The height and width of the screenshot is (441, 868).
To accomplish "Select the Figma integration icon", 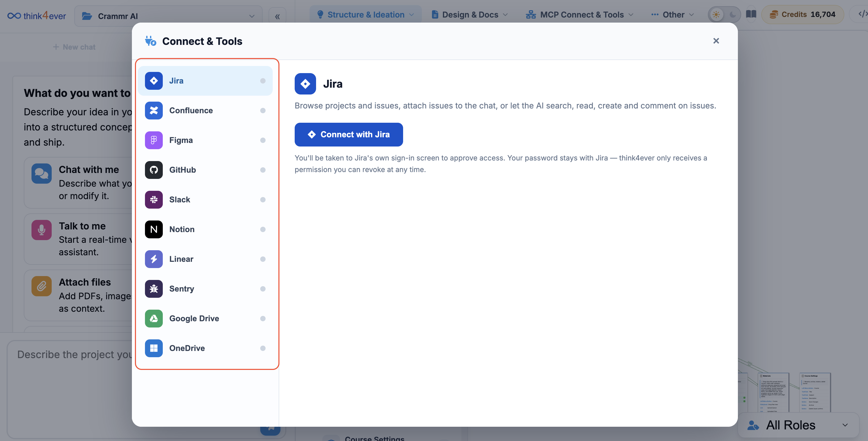I will pyautogui.click(x=154, y=140).
